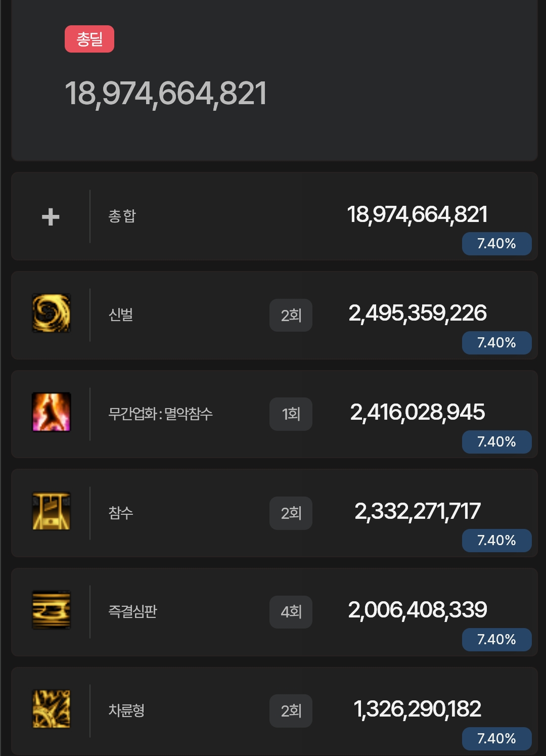Select the 신벌 skill name

(x=121, y=315)
